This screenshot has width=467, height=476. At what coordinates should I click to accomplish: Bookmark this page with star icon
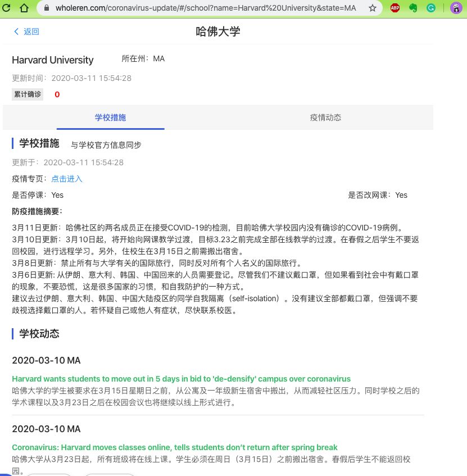point(373,8)
